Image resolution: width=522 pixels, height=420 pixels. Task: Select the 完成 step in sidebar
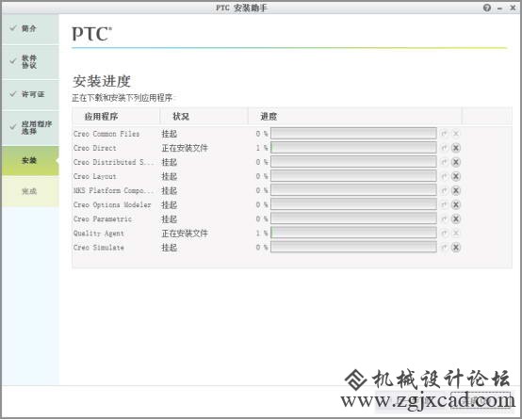[x=30, y=191]
